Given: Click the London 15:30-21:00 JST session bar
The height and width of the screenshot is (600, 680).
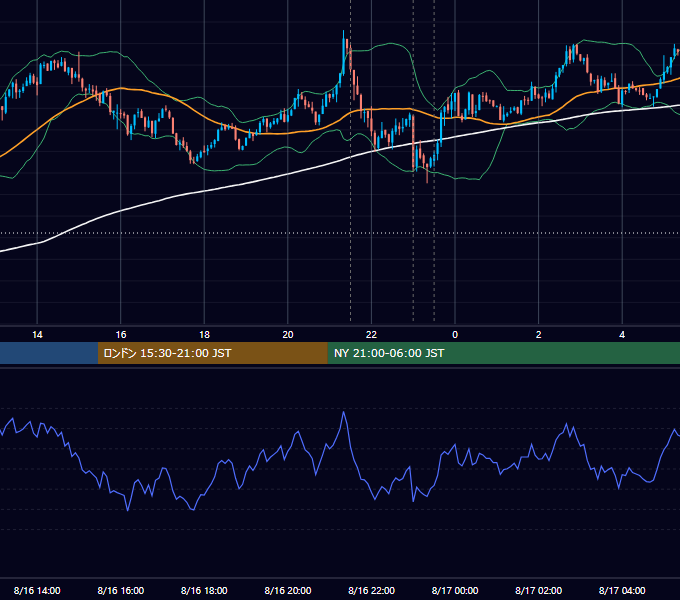Looking at the screenshot, I should pos(212,353).
